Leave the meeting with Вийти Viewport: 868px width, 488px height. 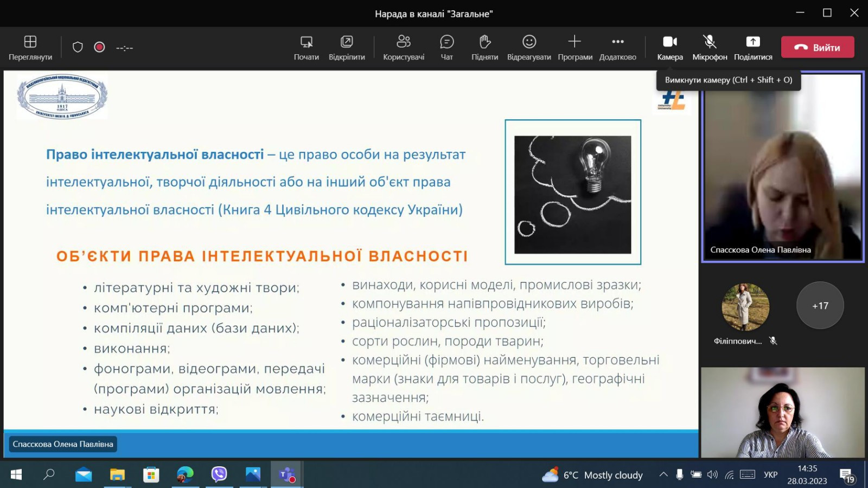coord(818,47)
